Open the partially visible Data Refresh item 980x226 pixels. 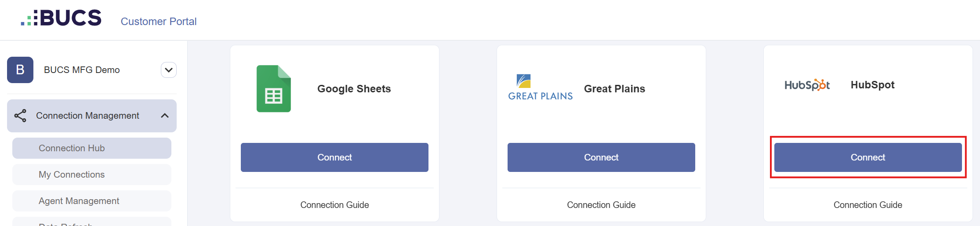coord(92,222)
